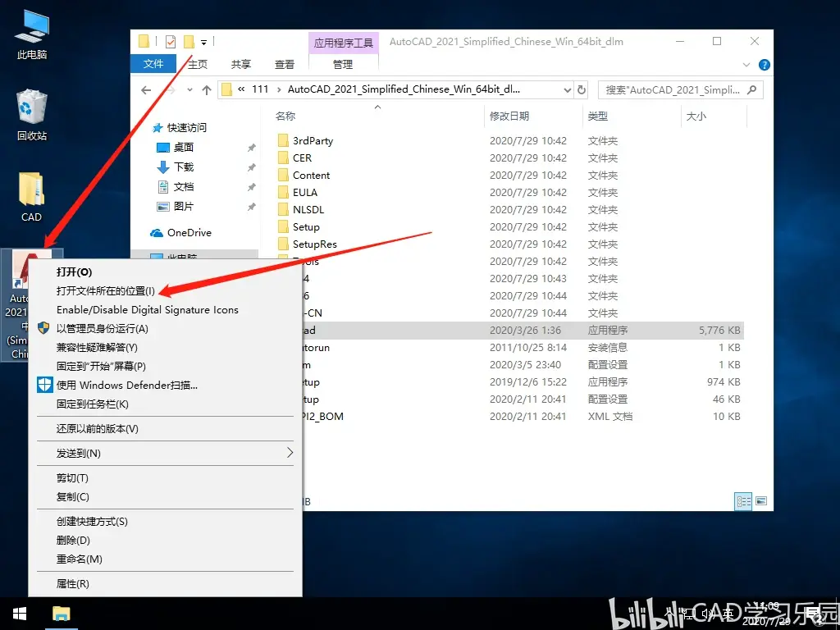
Task: Open recent locations dropdown arrow
Action: pyautogui.click(x=189, y=90)
